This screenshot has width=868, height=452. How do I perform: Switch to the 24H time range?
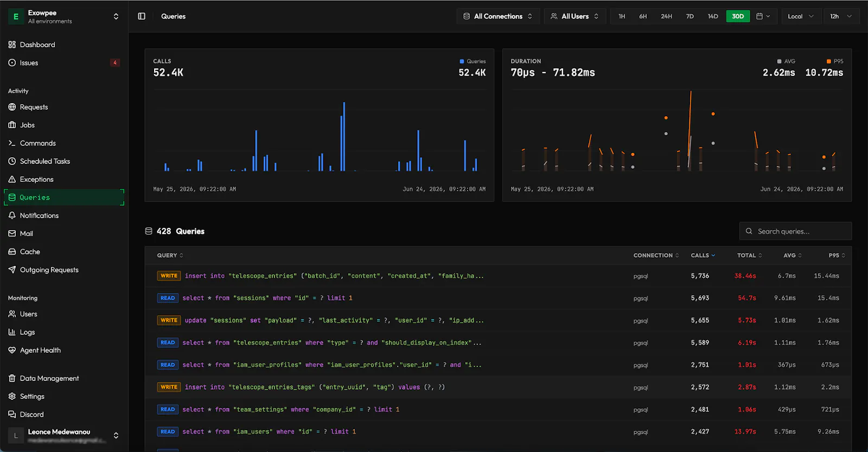pyautogui.click(x=666, y=16)
